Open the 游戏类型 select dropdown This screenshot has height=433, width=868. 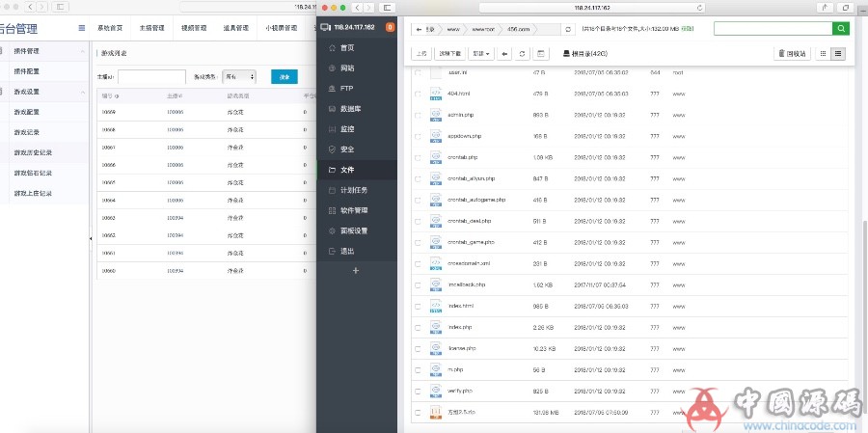tap(238, 77)
